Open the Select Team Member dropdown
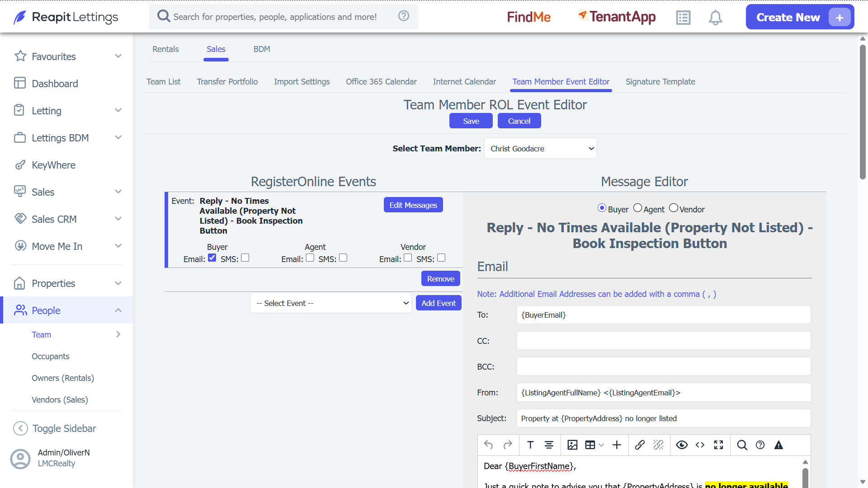The height and width of the screenshot is (488, 868). (541, 149)
